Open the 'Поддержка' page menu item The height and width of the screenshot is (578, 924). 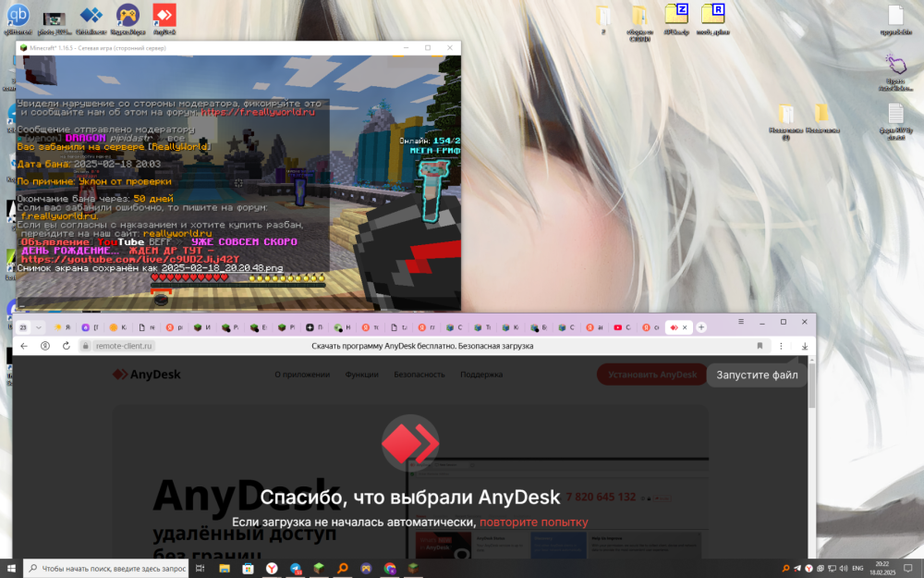coord(481,375)
